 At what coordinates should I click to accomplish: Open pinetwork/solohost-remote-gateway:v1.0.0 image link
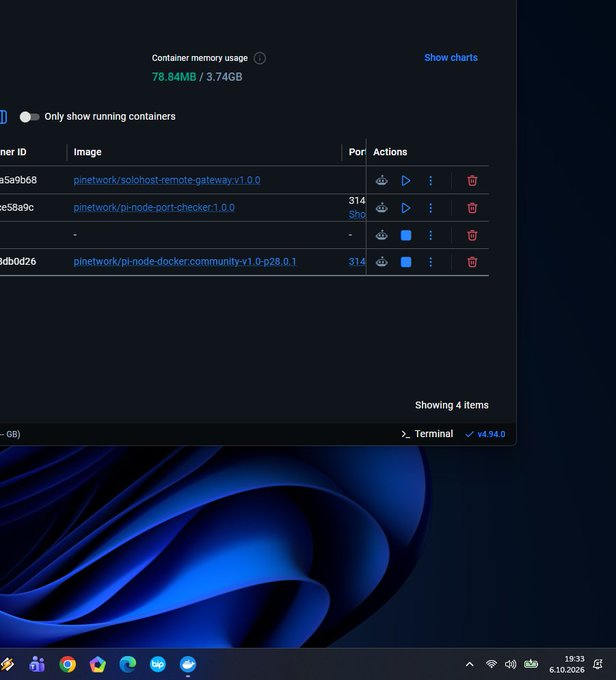(167, 180)
